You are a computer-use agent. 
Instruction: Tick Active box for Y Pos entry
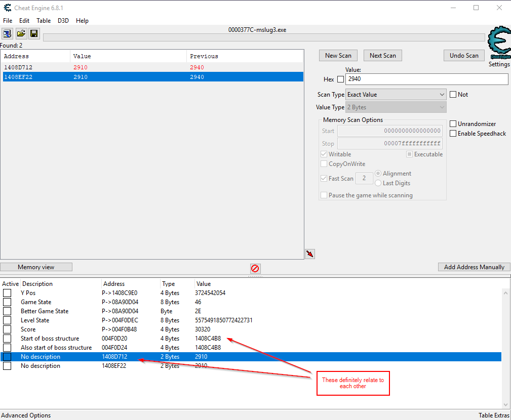(x=7, y=293)
